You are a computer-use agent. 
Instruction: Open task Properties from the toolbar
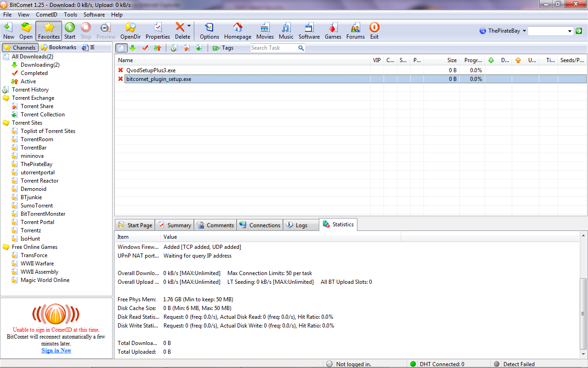158,31
